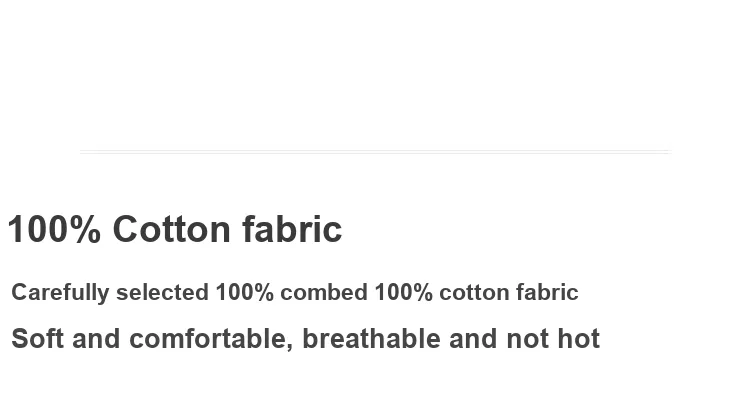Click the word "selected"
The image size is (750, 411).
(x=162, y=292)
